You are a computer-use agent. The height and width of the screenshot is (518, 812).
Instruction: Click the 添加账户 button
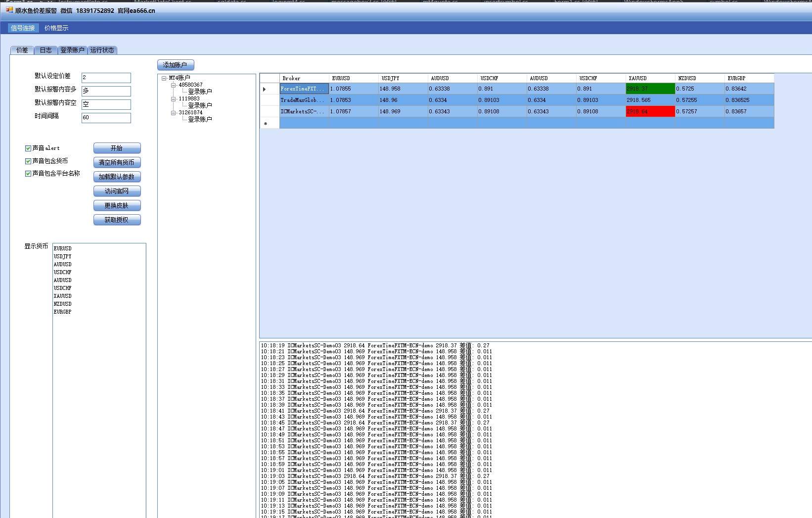175,65
